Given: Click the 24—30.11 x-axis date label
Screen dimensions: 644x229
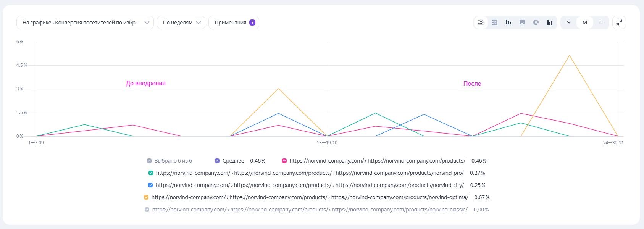Looking at the screenshot, I should pos(613,143).
